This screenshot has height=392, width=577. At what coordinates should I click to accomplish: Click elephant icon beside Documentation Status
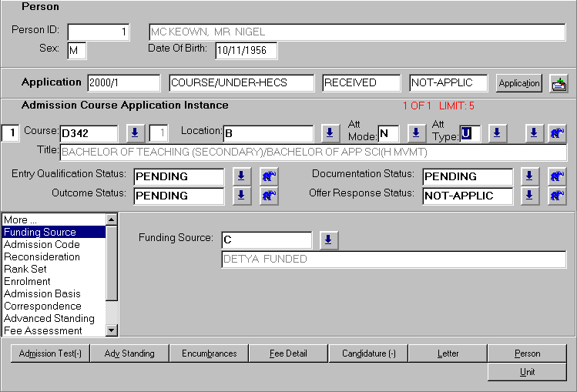pos(556,176)
